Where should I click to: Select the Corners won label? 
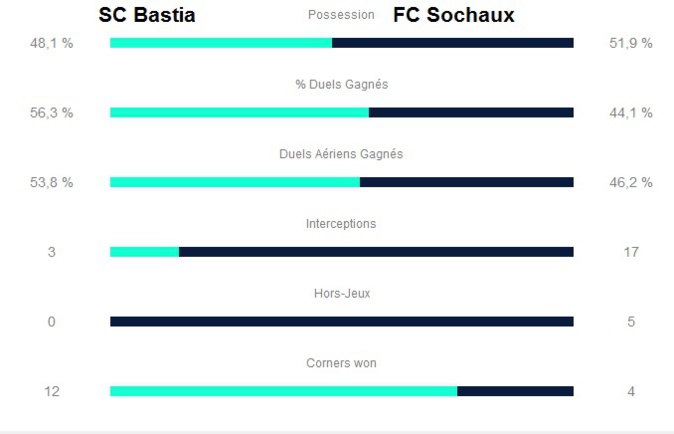(341, 363)
